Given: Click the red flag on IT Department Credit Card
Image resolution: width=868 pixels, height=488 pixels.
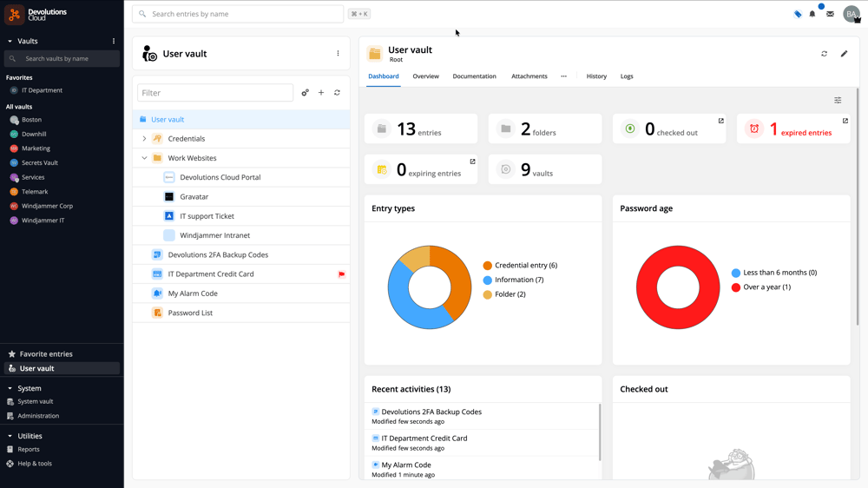Looking at the screenshot, I should 341,274.
